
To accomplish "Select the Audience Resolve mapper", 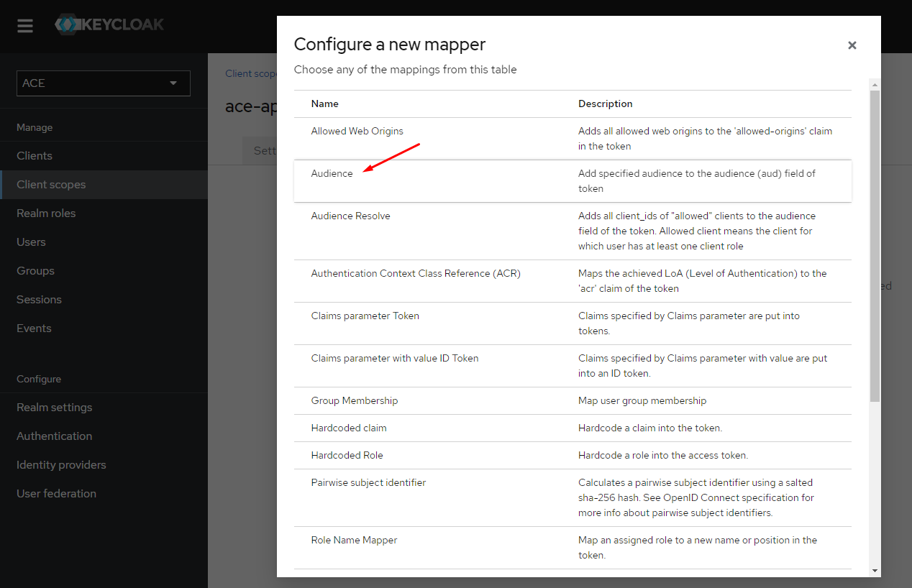I will click(350, 216).
